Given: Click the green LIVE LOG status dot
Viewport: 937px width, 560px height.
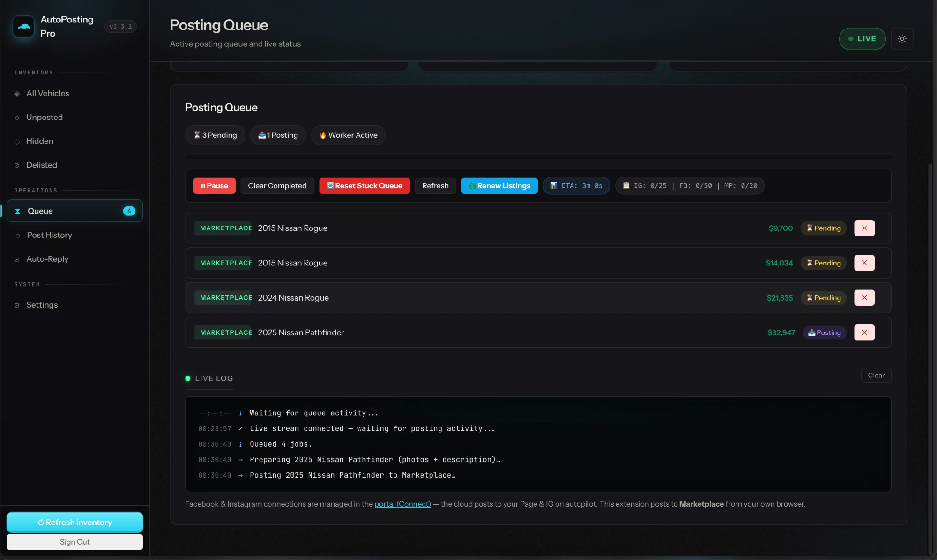Looking at the screenshot, I should coord(188,378).
